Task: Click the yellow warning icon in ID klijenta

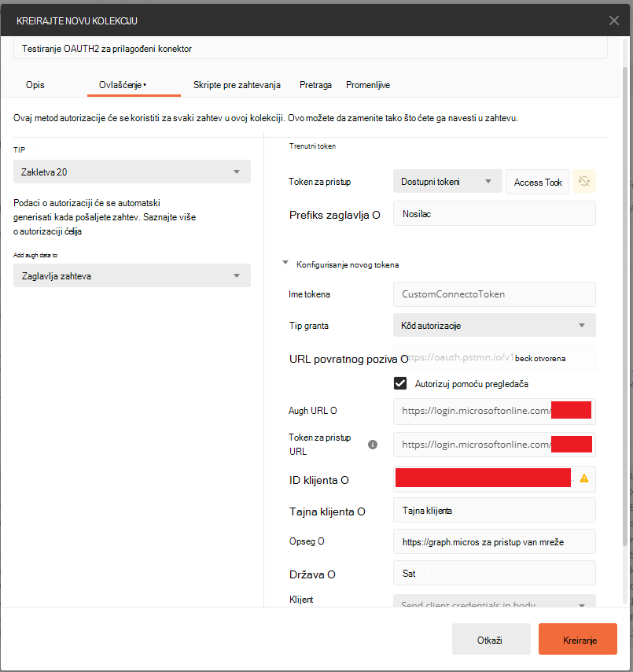Action: pyautogui.click(x=584, y=478)
